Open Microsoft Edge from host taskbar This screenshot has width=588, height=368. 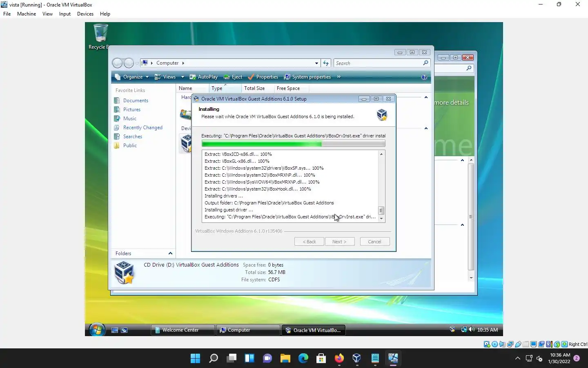(303, 359)
